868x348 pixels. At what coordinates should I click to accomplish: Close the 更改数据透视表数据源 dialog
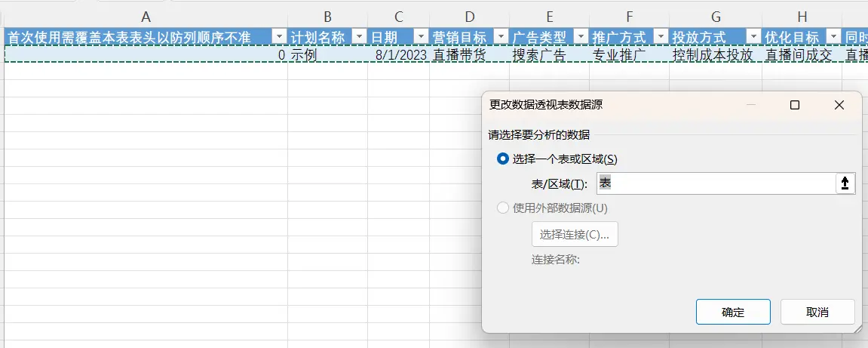(839, 106)
